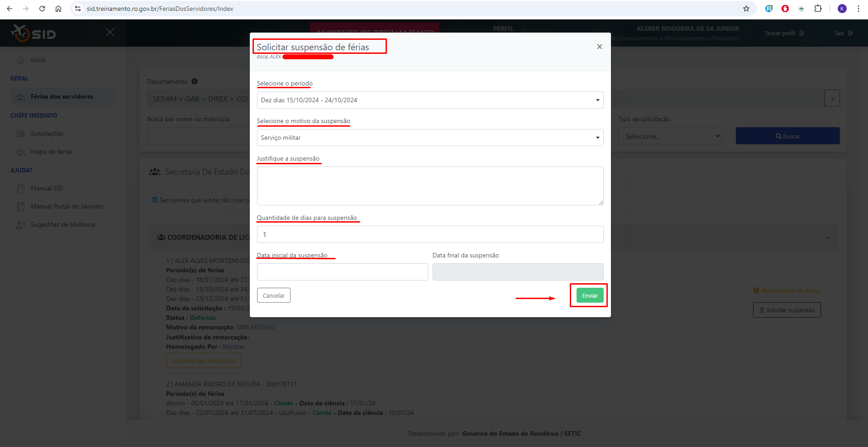Clear the department field with the x button
Viewport: 868px width, 447px height.
pyautogui.click(x=832, y=98)
